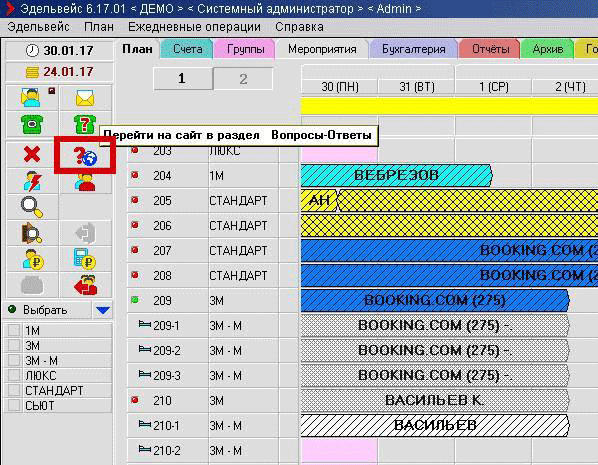Tick the 1М room type checkbox
The width and height of the screenshot is (598, 465).
pos(14,330)
